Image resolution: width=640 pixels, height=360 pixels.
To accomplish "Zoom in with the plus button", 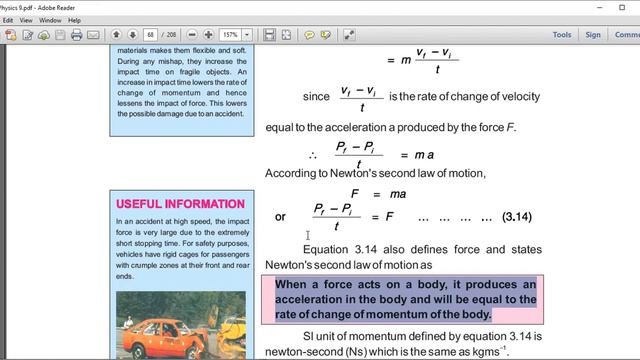I will (208, 35).
